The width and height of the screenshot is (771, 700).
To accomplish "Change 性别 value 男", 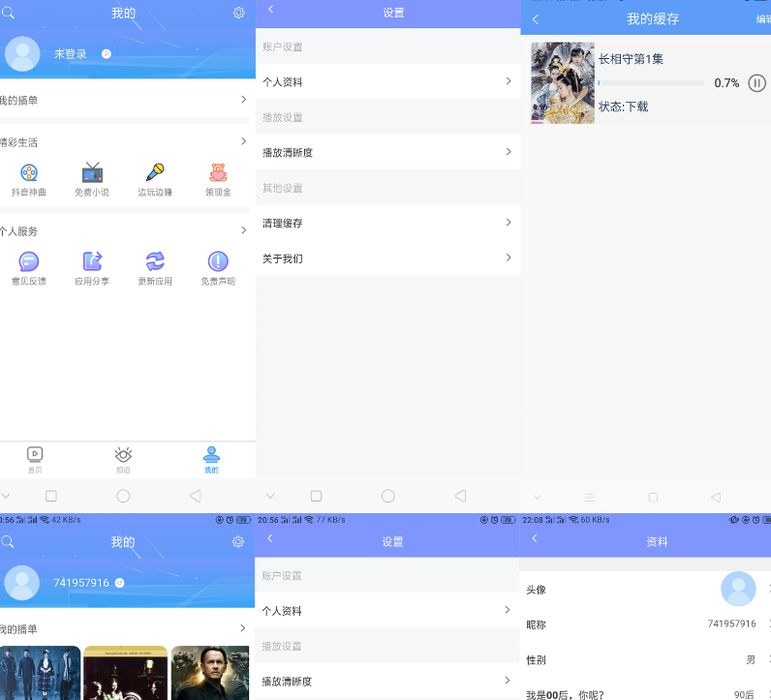I will 751,659.
